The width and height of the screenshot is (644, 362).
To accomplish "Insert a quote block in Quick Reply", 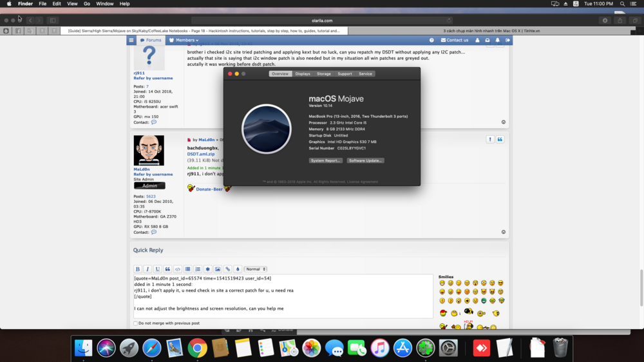I will click(x=167, y=269).
